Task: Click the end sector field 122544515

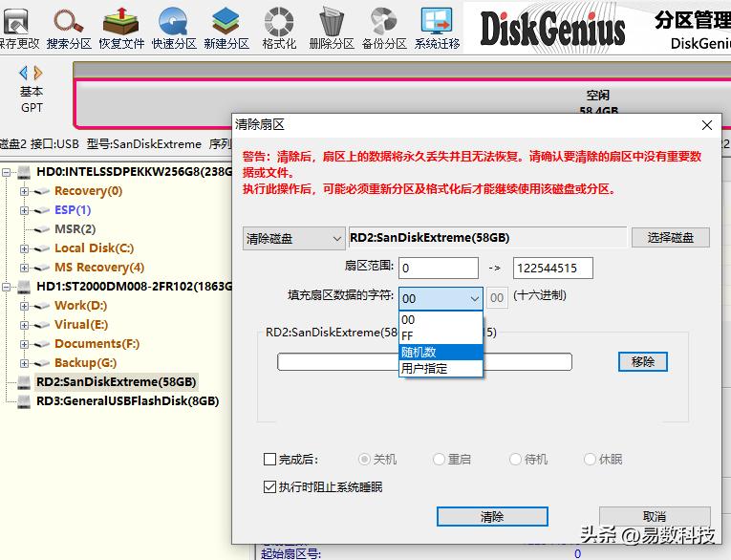Action: [553, 269]
